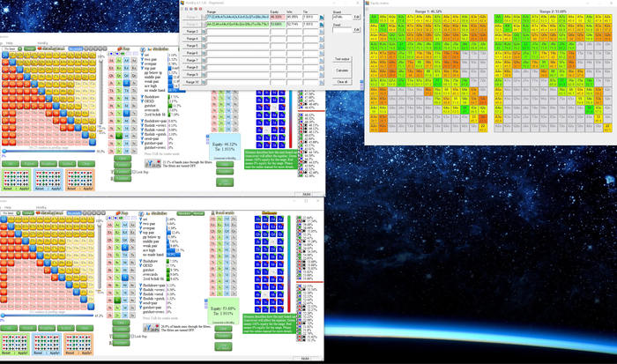The image size is (617, 364).
Task: Open range selector icon next to Range 5
Action: (204, 46)
